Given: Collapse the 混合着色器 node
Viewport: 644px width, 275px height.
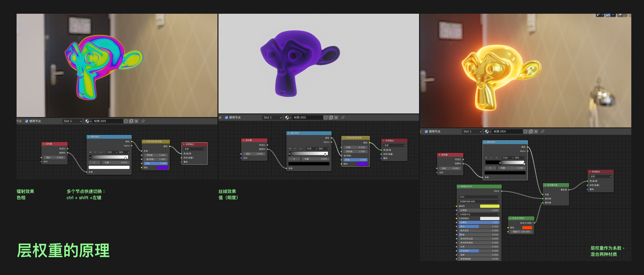Looking at the screenshot, I should [545, 185].
